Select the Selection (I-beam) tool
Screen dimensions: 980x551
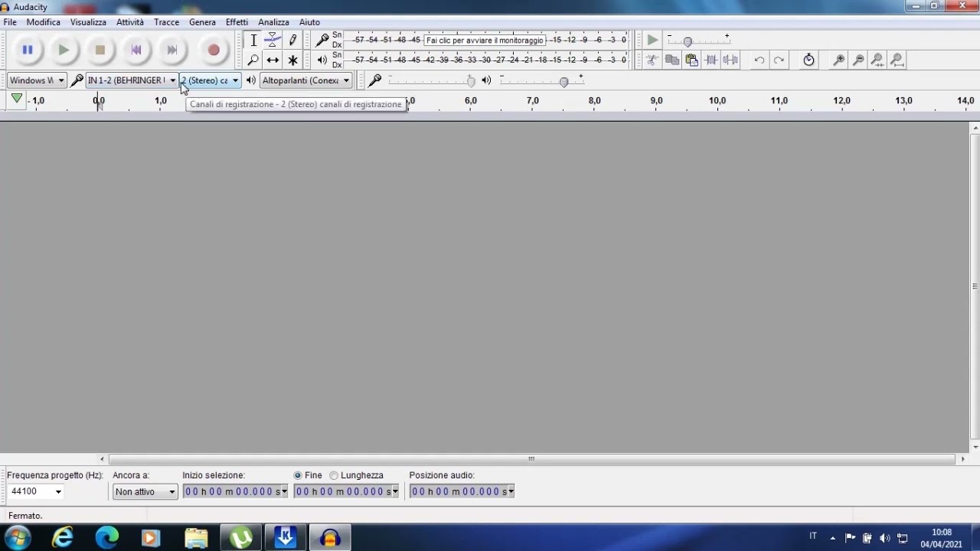(253, 40)
